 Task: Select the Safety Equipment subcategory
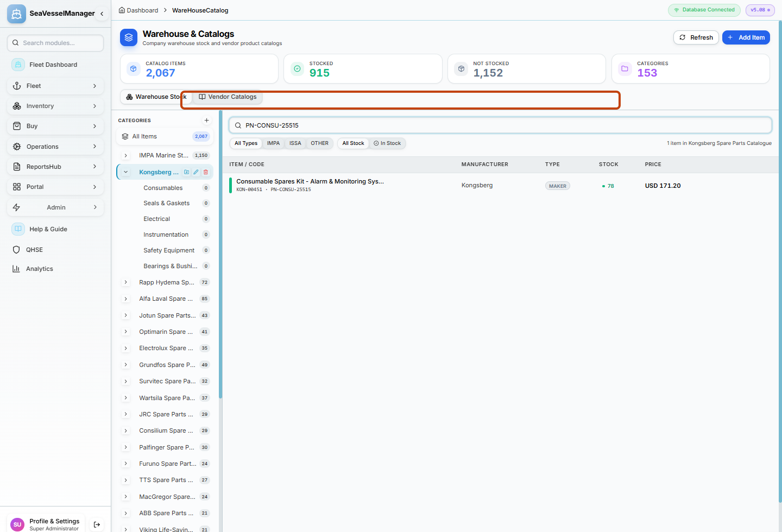[x=169, y=250]
